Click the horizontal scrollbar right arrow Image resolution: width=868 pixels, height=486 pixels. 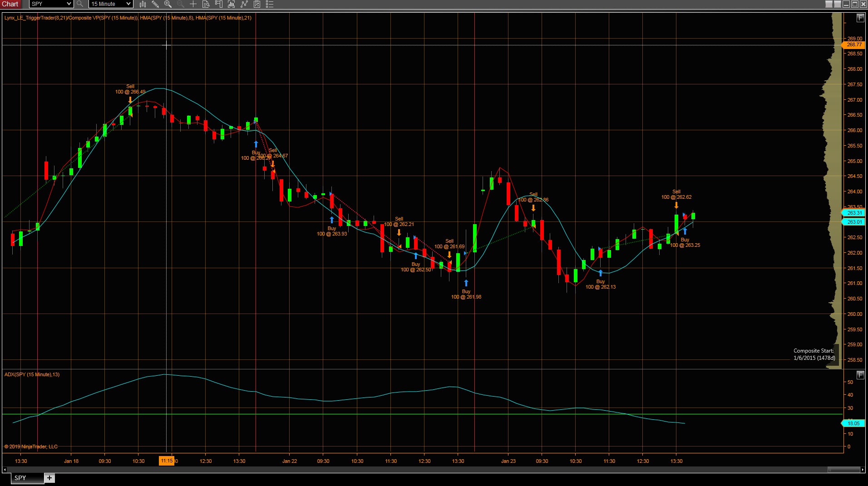(x=863, y=470)
